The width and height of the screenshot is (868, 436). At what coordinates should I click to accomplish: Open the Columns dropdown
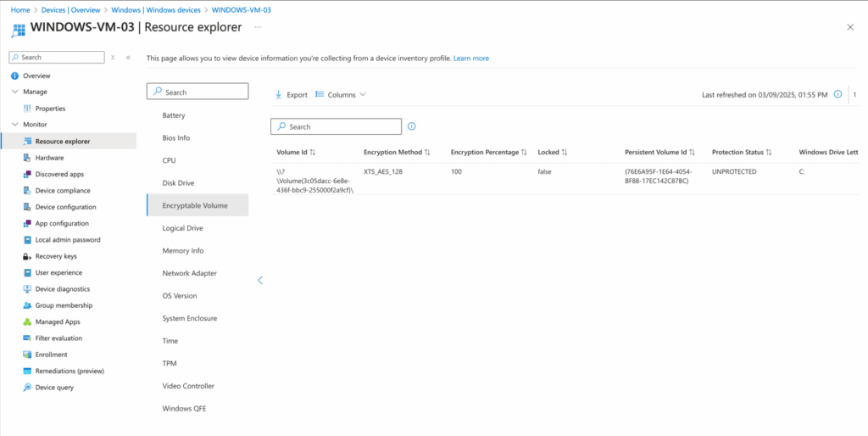[x=341, y=95]
